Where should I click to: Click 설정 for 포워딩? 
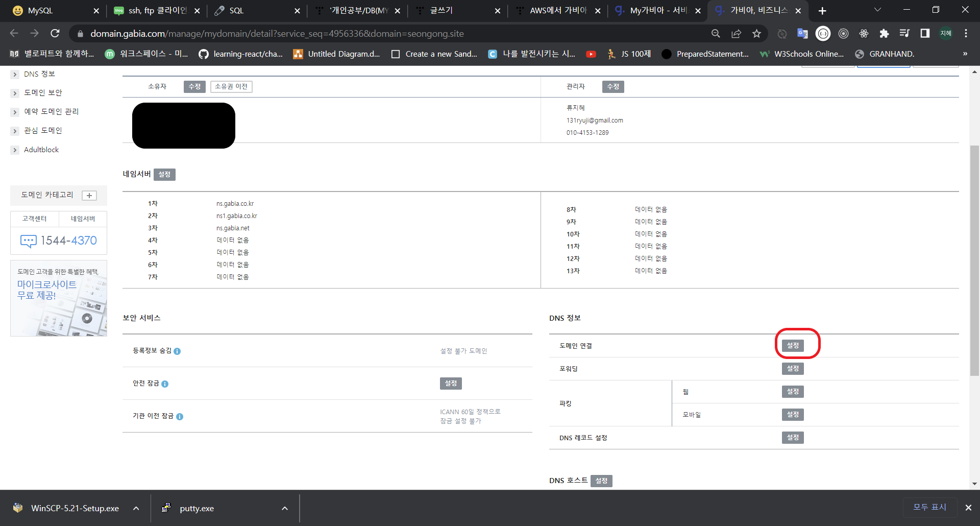click(x=793, y=369)
